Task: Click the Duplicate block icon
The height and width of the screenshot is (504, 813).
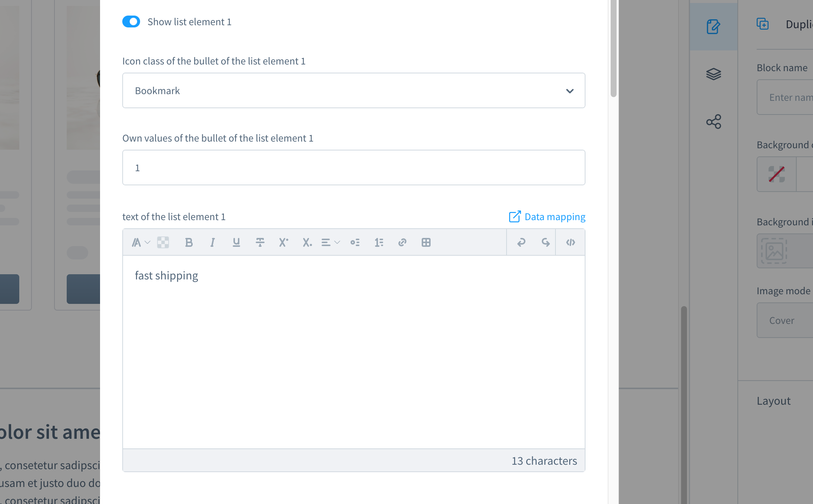Action: pyautogui.click(x=763, y=23)
